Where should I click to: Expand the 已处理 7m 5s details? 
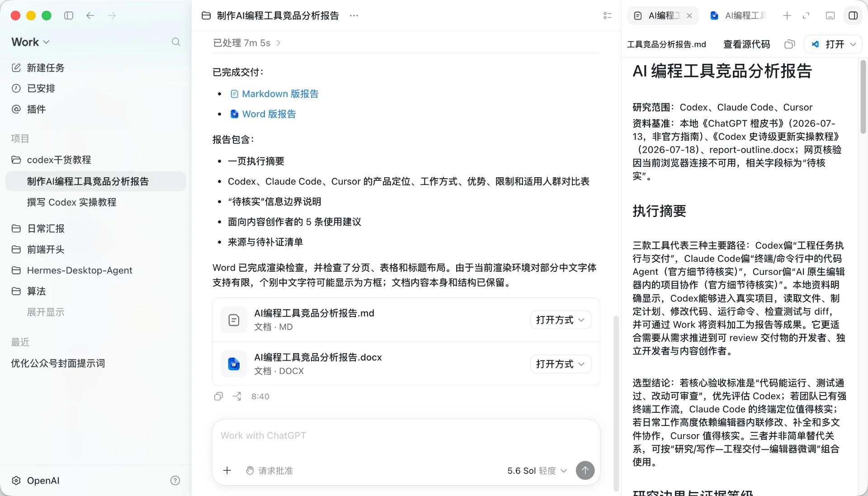click(x=247, y=43)
